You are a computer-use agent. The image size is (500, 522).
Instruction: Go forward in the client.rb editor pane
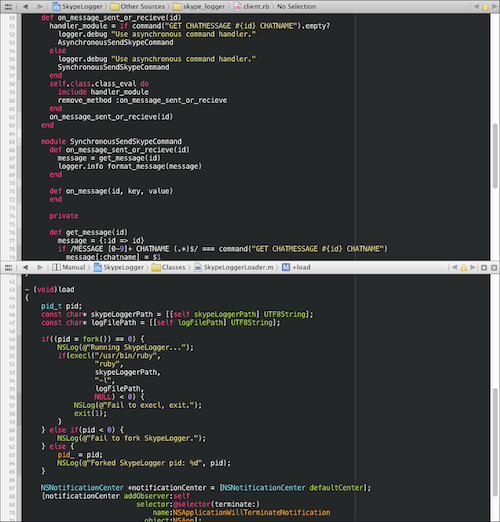point(40,7)
